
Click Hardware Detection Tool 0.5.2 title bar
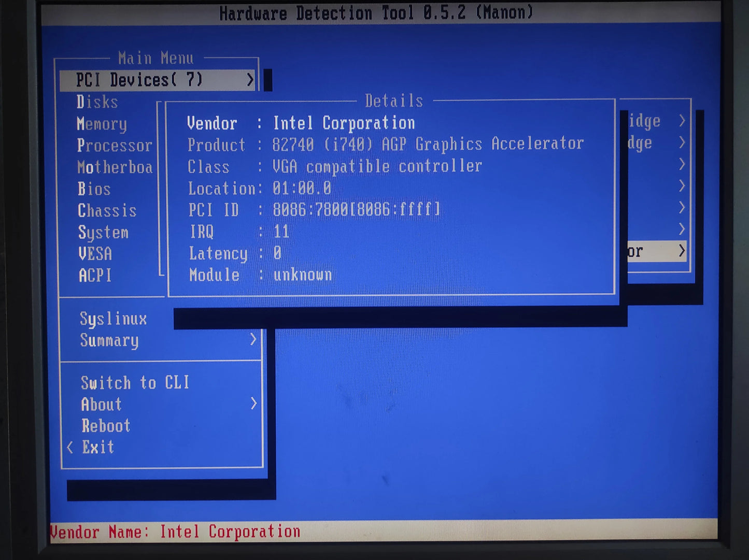pos(376,12)
